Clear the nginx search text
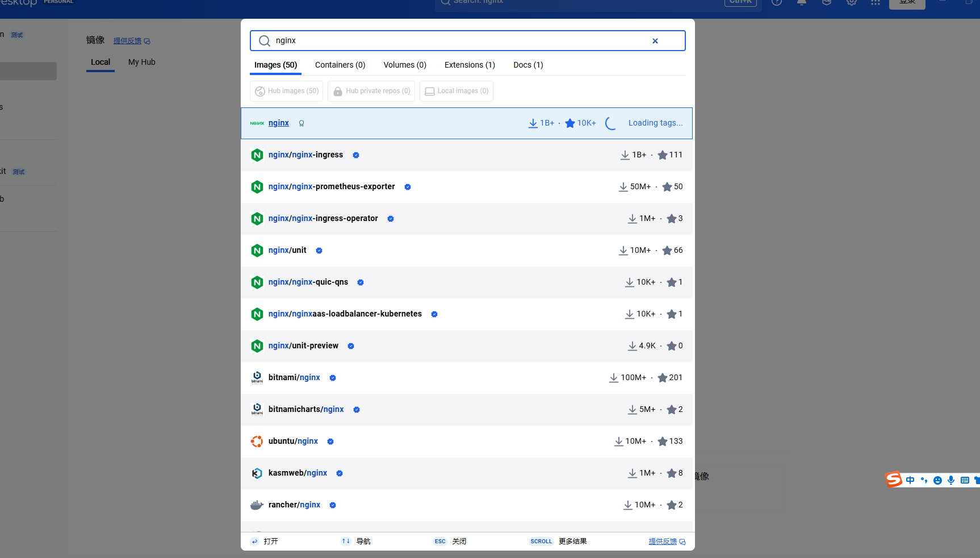 (655, 41)
